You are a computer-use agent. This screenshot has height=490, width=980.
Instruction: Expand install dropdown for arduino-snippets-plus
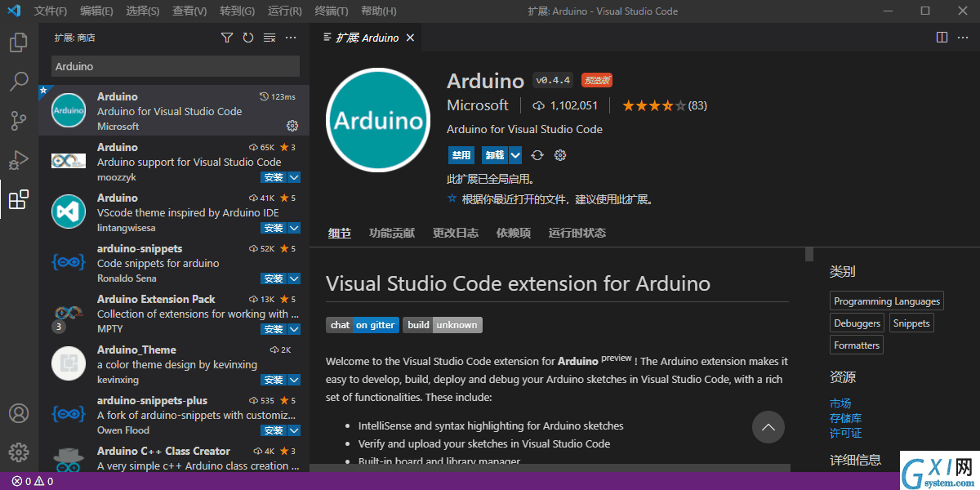coord(294,430)
